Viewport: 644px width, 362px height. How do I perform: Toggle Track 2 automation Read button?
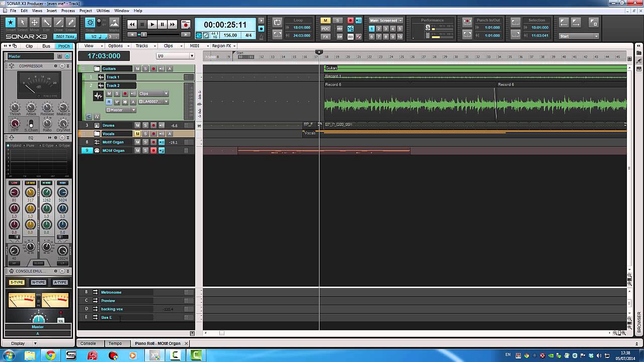coord(109,102)
